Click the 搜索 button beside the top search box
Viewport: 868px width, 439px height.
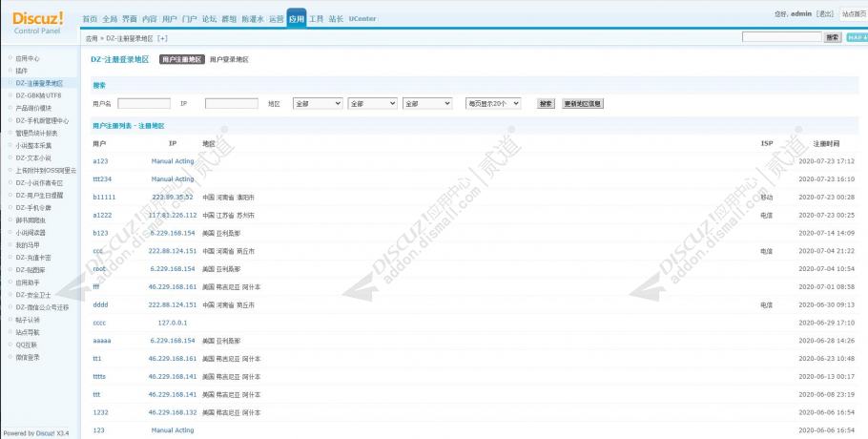(x=833, y=37)
